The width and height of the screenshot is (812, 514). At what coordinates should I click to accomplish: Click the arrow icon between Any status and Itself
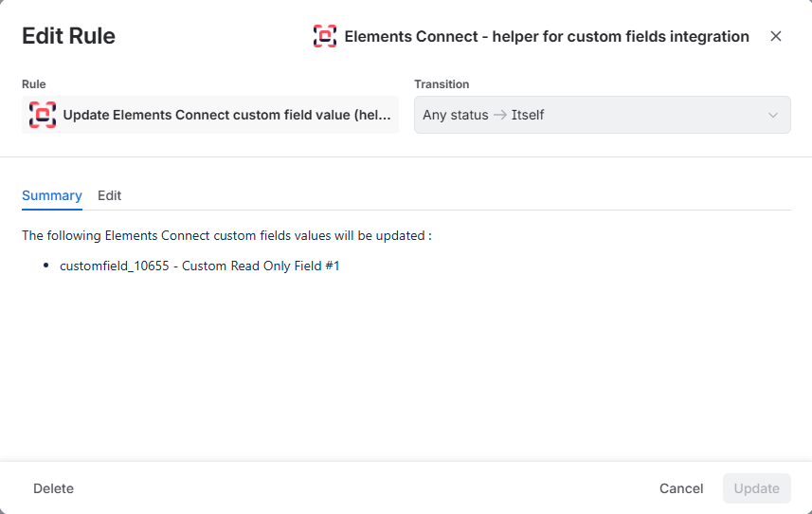(499, 115)
